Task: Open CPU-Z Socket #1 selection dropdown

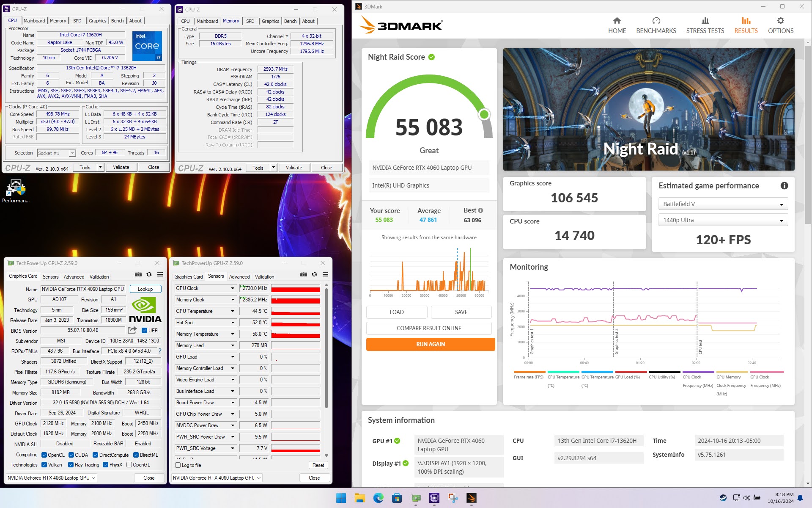Action: pos(56,153)
